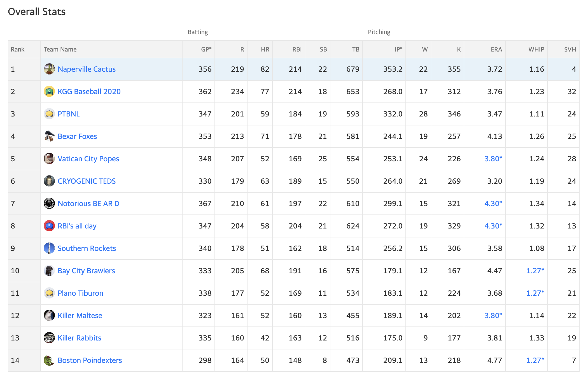The width and height of the screenshot is (588, 378).
Task: Open the Bay City Brawlers team link
Action: [x=86, y=271]
